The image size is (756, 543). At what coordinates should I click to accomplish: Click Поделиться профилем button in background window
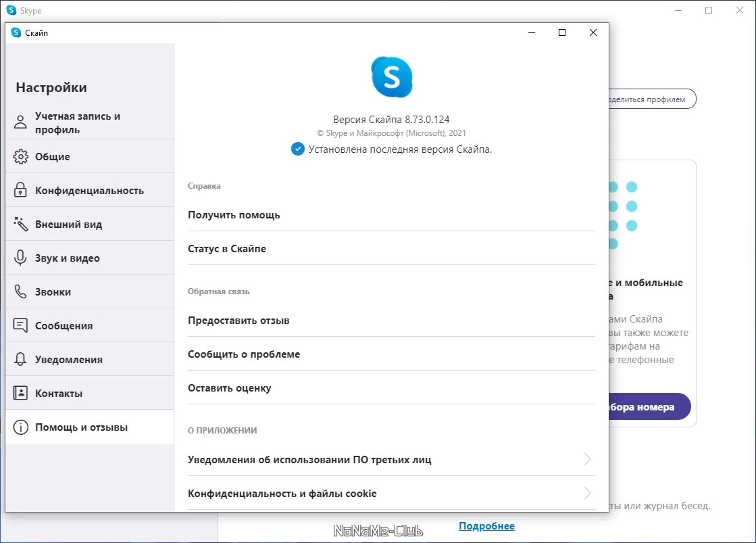[652, 99]
